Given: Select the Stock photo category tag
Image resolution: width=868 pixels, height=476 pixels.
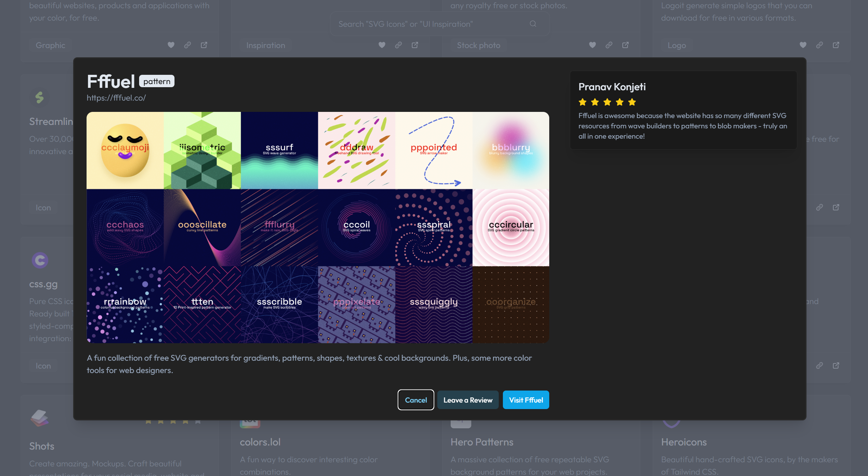Looking at the screenshot, I should [x=478, y=45].
